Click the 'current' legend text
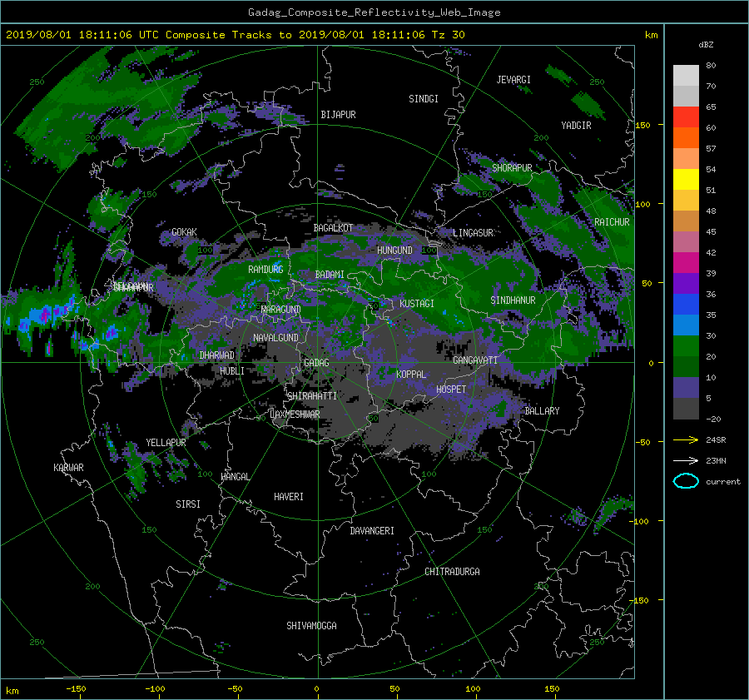This screenshot has width=749, height=700. tap(723, 482)
